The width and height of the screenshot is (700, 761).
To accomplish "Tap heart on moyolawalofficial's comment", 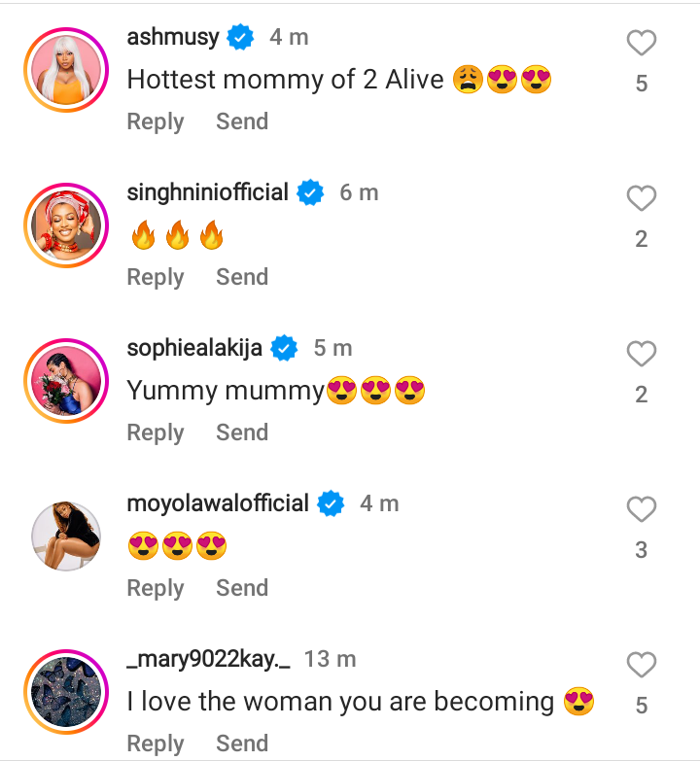I will click(641, 509).
